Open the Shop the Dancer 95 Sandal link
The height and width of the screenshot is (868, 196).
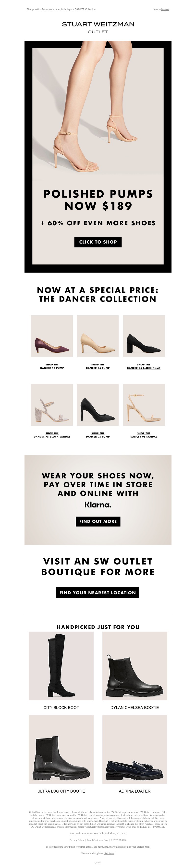(x=144, y=435)
